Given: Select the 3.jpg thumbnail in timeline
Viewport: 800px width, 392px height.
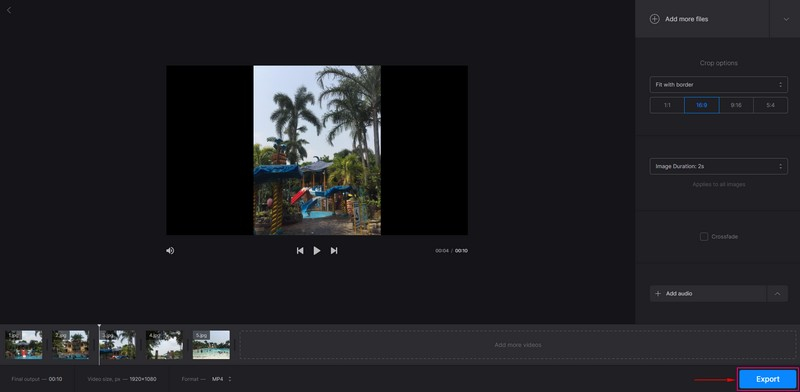Looking at the screenshot, I should click(117, 345).
